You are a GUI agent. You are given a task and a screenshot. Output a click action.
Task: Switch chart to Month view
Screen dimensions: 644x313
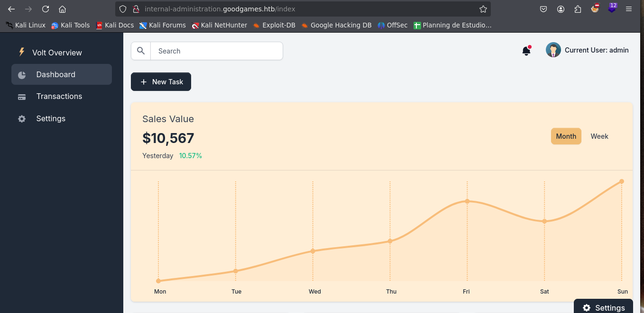(566, 136)
